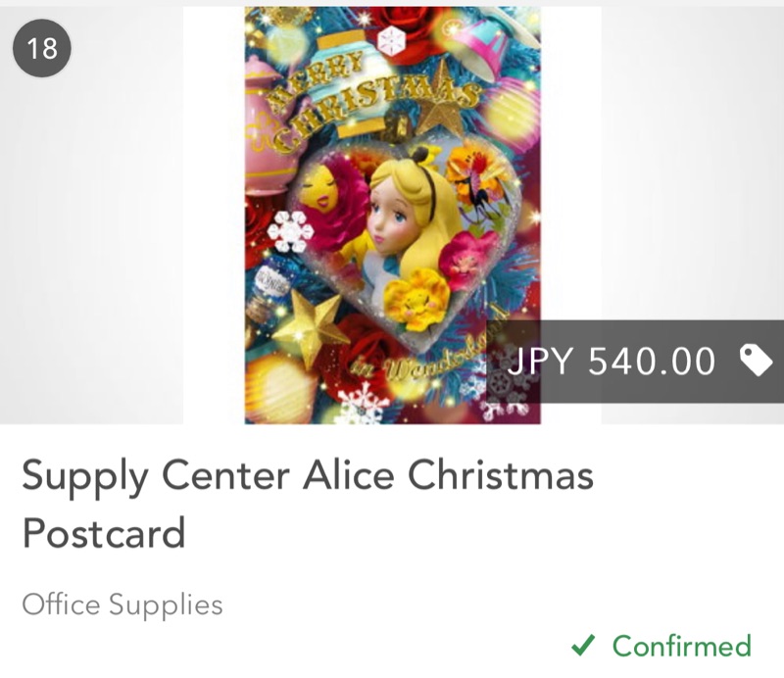Click the large gold star at lower left
Screen dimensions: 784x678
(309, 327)
